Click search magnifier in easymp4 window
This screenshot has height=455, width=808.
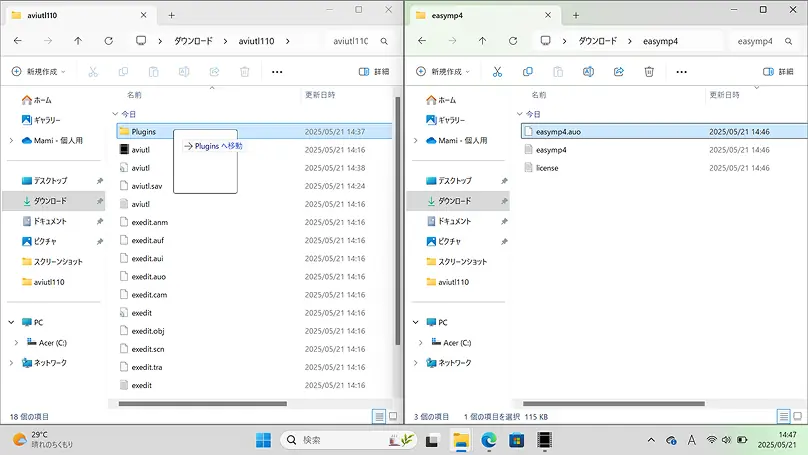click(788, 41)
